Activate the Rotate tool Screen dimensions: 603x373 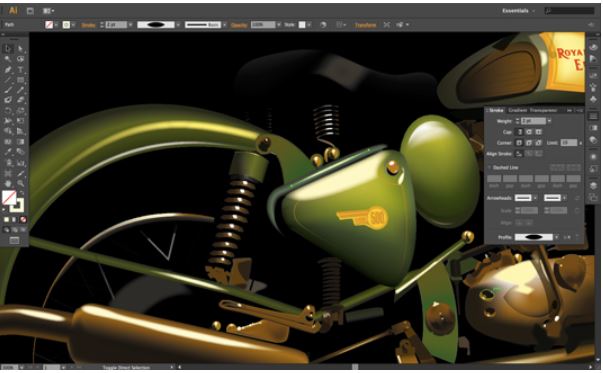coord(7,111)
